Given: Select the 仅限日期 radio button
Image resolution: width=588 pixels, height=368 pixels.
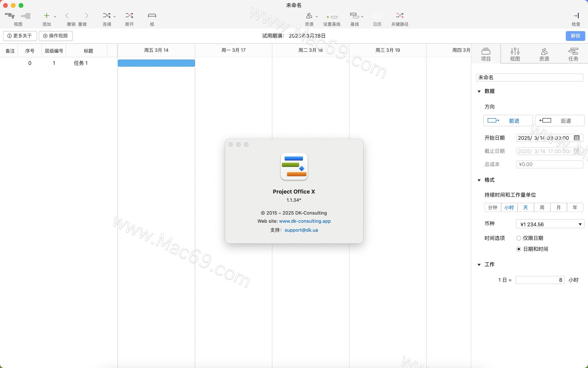Looking at the screenshot, I should (519, 238).
